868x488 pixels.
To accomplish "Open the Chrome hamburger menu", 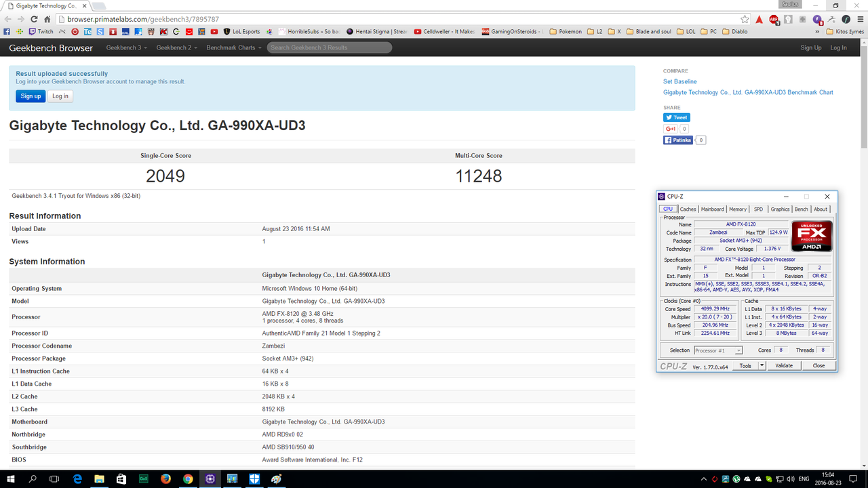I will pyautogui.click(x=860, y=19).
